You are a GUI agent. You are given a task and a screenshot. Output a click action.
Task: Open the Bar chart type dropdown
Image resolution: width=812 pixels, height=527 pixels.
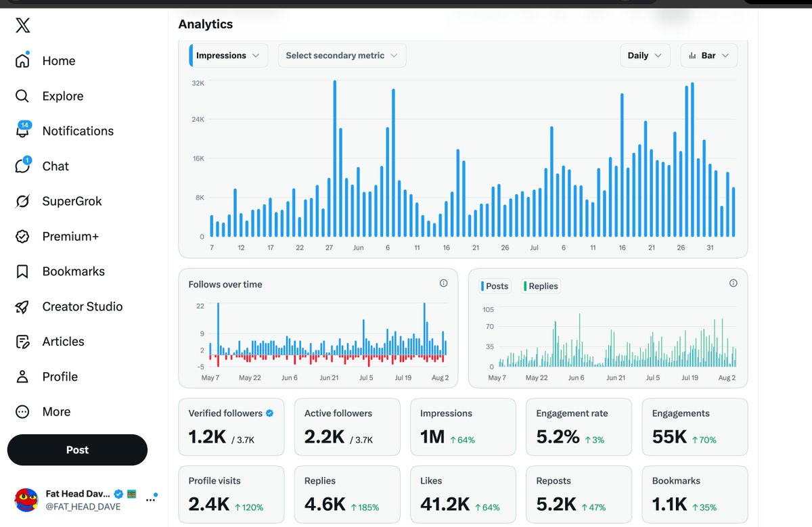click(x=708, y=55)
